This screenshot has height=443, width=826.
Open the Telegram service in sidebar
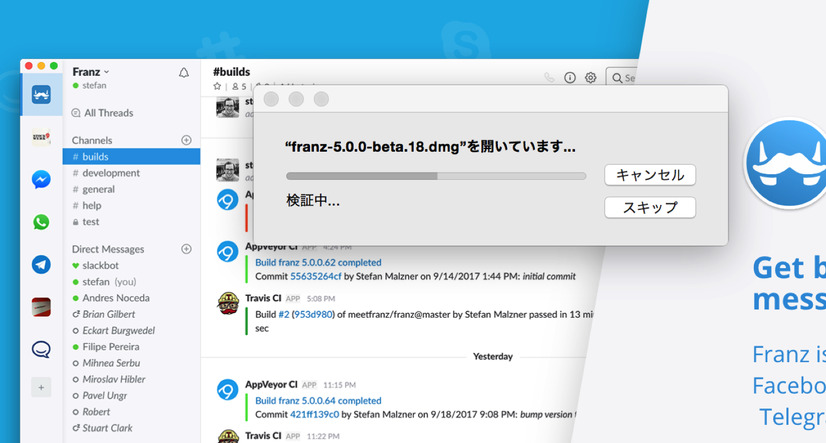41,264
